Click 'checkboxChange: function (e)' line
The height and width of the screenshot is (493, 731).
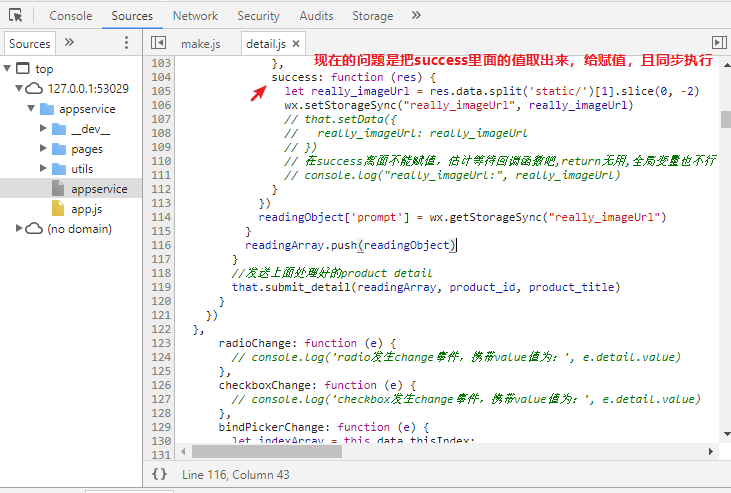tap(317, 385)
